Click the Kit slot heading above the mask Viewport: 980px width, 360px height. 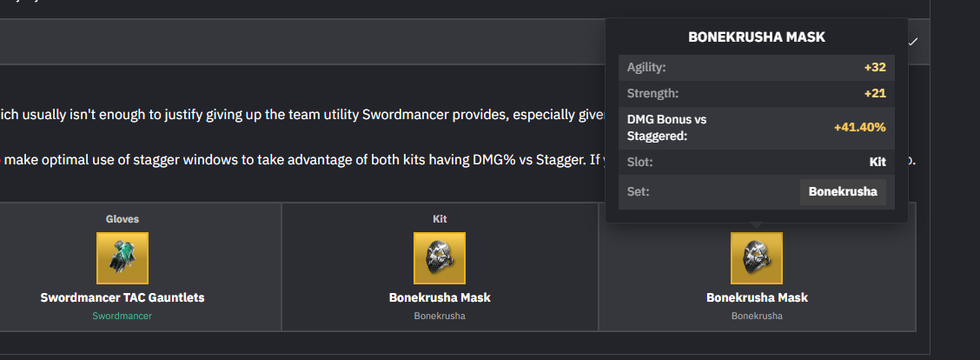click(440, 219)
